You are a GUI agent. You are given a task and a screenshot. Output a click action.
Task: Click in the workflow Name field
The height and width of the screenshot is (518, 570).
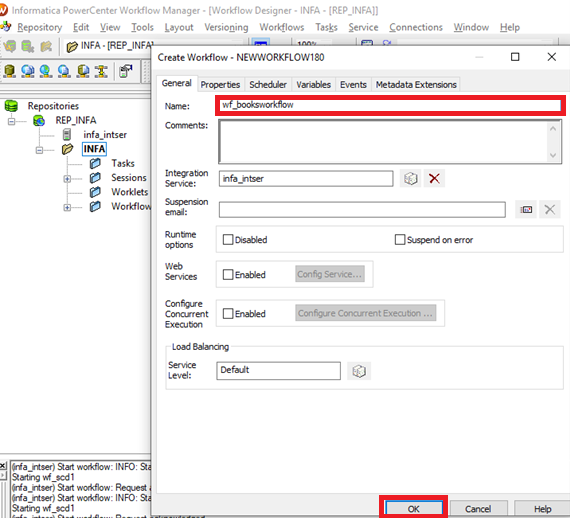[390, 105]
